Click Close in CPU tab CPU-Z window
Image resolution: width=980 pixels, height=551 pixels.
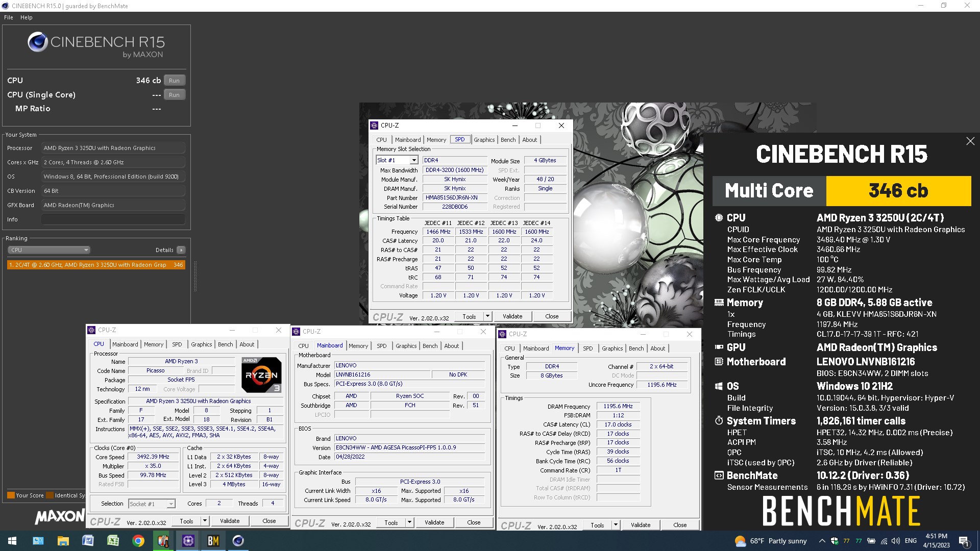pos(269,521)
